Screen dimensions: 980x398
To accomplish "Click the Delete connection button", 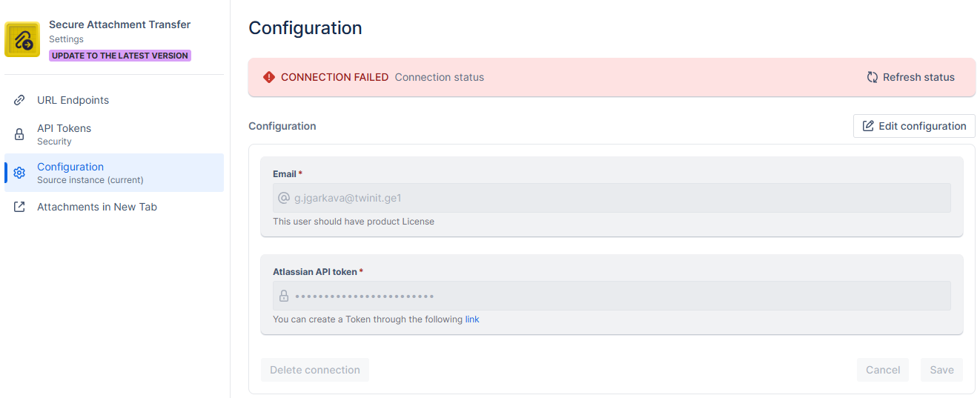I will (315, 370).
